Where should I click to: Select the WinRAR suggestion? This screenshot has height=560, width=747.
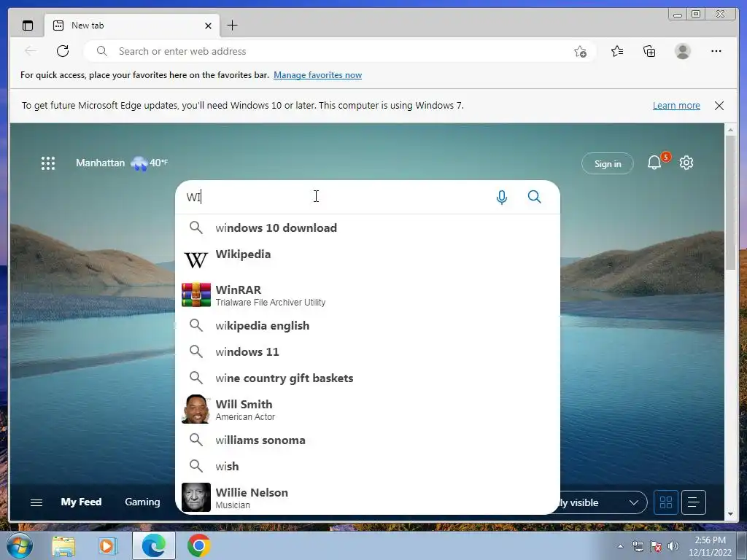pyautogui.click(x=368, y=295)
